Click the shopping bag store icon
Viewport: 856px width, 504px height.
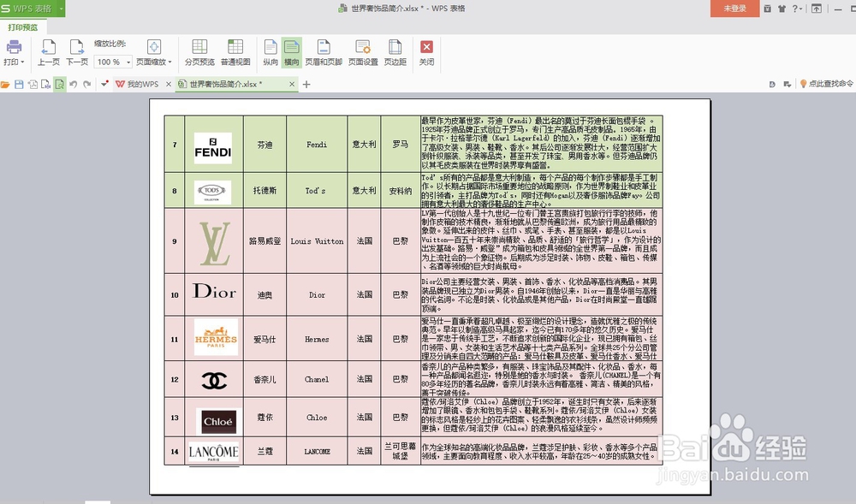point(768,9)
